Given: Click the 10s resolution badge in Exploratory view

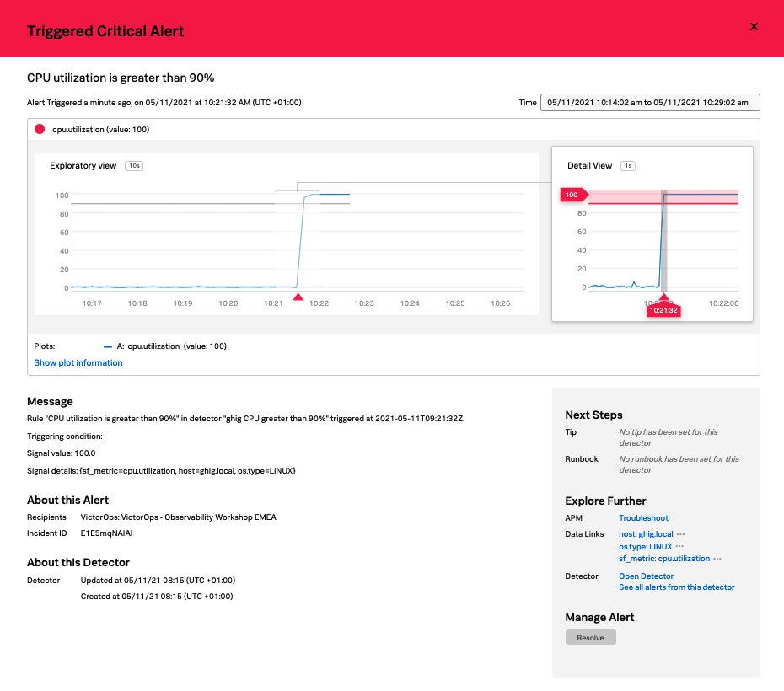Looking at the screenshot, I should [x=133, y=166].
